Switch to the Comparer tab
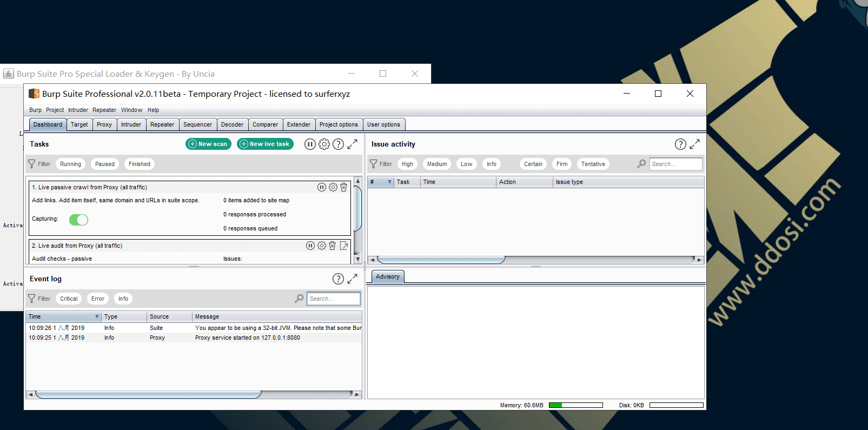The image size is (868, 430). (266, 124)
